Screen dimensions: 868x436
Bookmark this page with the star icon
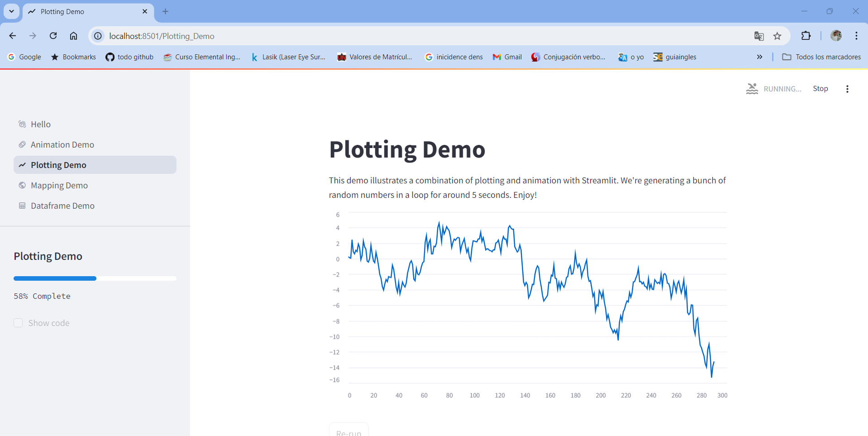click(x=777, y=36)
